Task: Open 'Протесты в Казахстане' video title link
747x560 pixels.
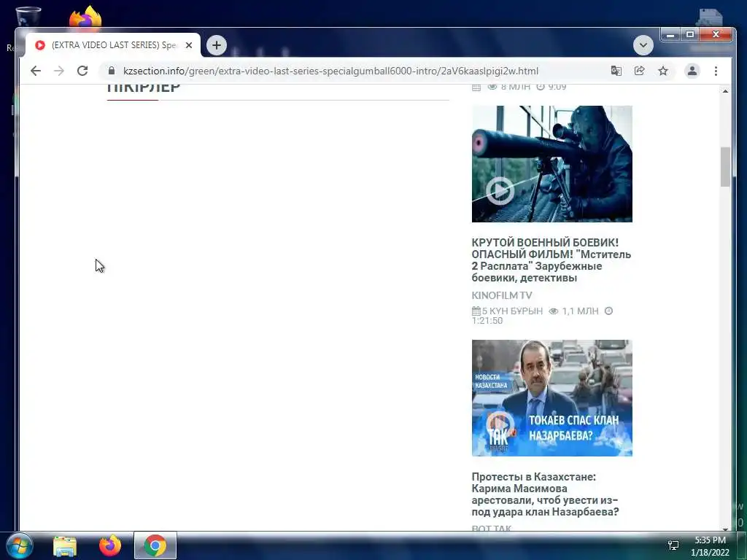Action: click(545, 494)
